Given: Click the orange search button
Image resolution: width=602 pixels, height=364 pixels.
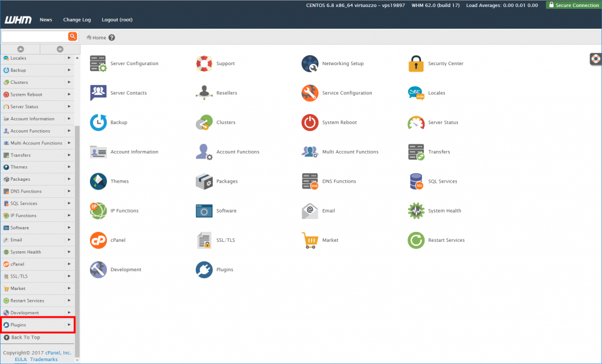Looking at the screenshot, I should [x=72, y=36].
